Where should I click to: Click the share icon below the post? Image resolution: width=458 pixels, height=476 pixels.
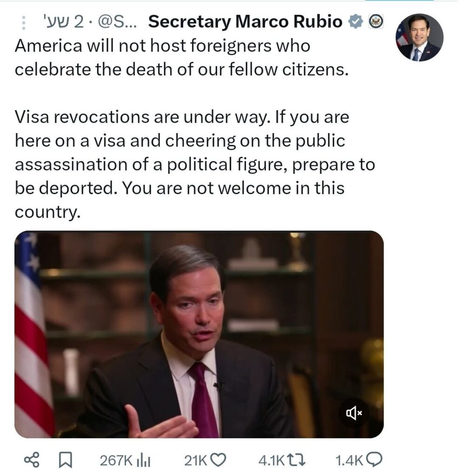[x=31, y=460]
